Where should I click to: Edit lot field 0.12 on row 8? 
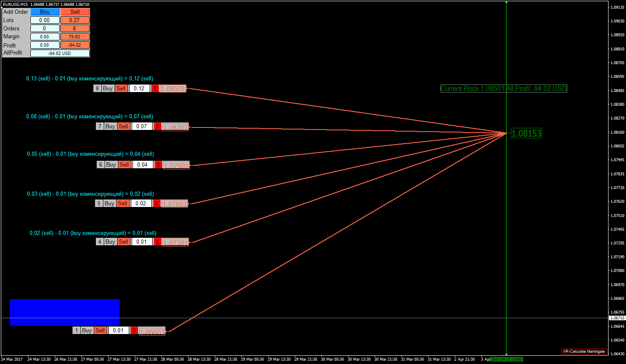(x=139, y=88)
